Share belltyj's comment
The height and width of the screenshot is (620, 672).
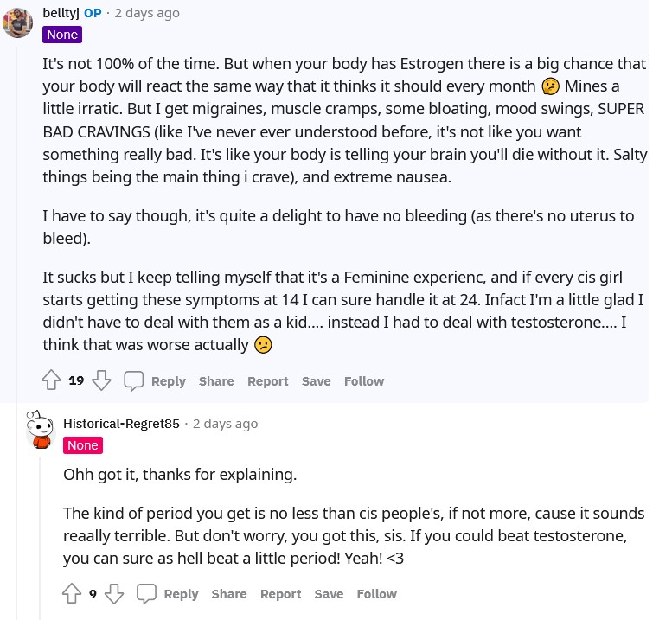[x=216, y=381]
